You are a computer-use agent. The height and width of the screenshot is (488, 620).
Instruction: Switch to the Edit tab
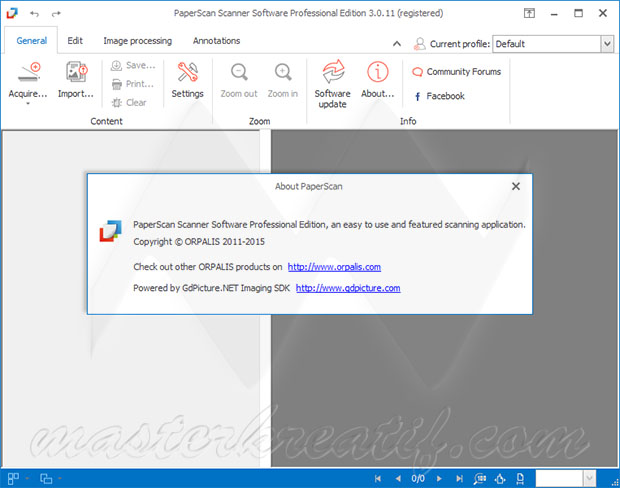coord(75,41)
